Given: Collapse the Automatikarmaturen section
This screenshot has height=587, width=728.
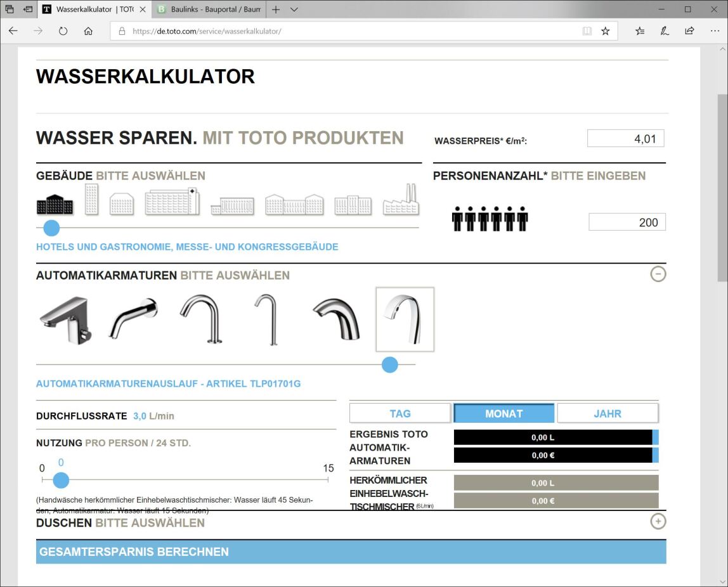Looking at the screenshot, I should (658, 274).
